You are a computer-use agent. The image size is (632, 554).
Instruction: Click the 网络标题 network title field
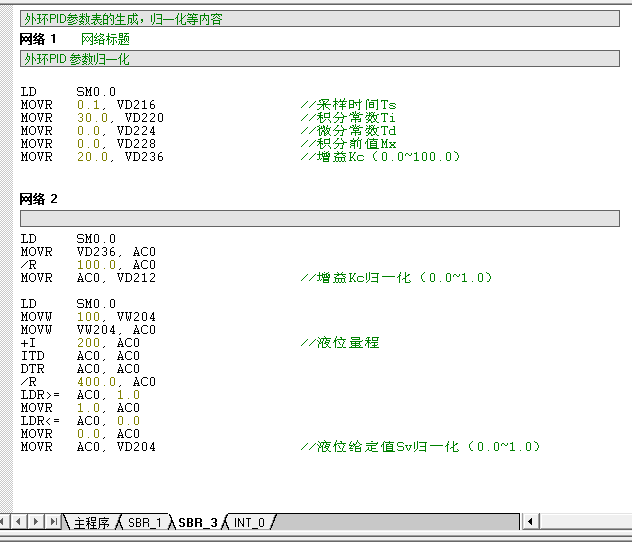tap(105, 39)
